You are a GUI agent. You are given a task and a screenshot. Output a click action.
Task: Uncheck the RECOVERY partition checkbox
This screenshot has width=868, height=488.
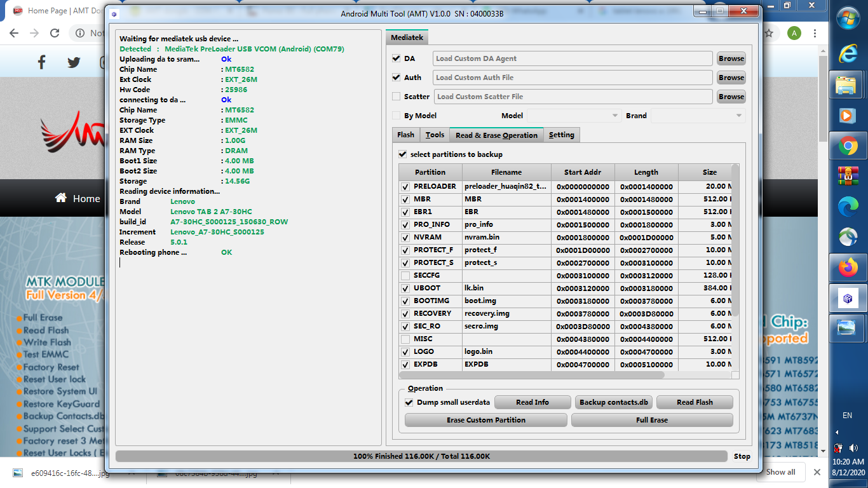[x=405, y=314]
